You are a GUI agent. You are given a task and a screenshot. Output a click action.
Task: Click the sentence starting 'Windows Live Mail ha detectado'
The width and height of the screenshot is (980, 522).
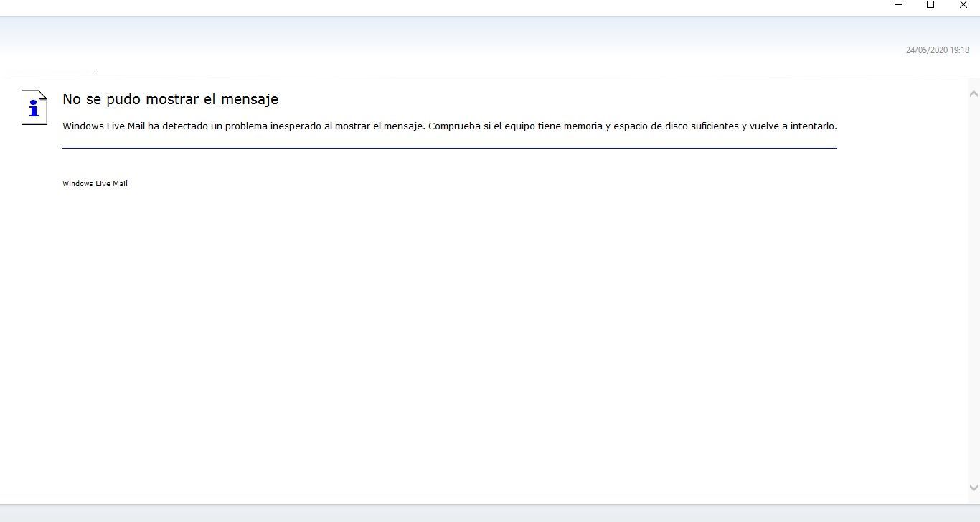244,126
